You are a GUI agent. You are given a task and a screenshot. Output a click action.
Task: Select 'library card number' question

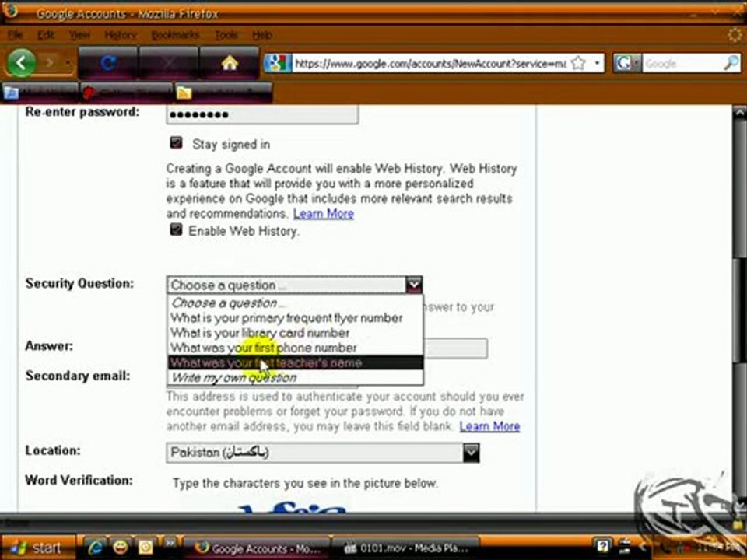295,332
